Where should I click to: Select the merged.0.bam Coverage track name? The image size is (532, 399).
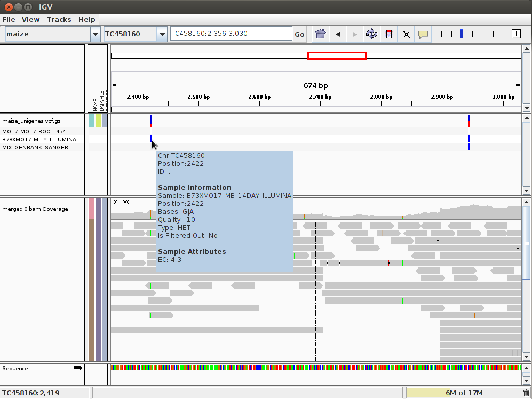35,209
